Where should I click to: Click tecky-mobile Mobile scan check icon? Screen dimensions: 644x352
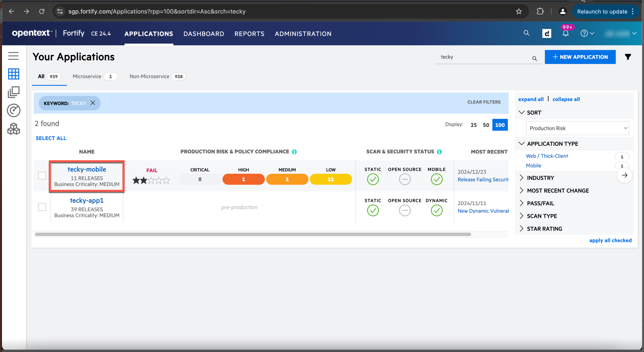click(436, 179)
